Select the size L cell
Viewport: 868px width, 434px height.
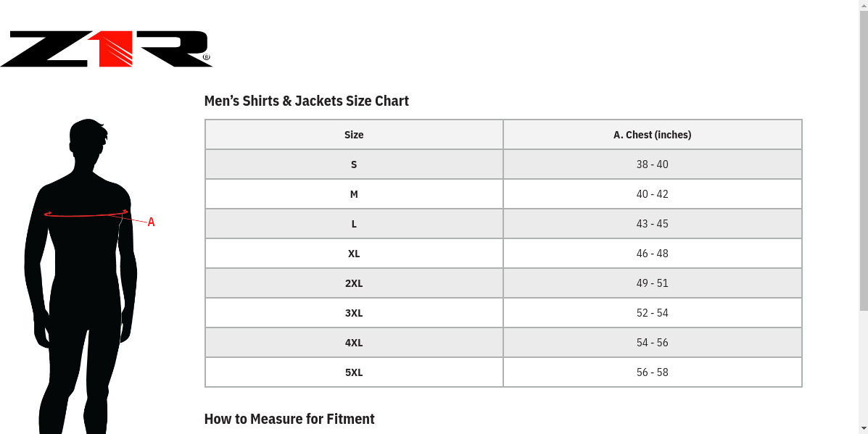click(x=354, y=224)
